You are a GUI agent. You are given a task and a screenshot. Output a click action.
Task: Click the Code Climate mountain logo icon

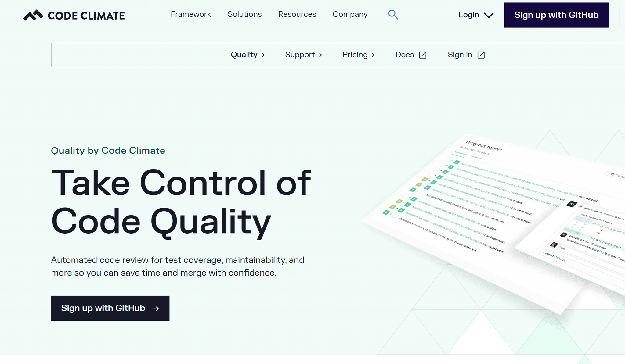tap(33, 15)
